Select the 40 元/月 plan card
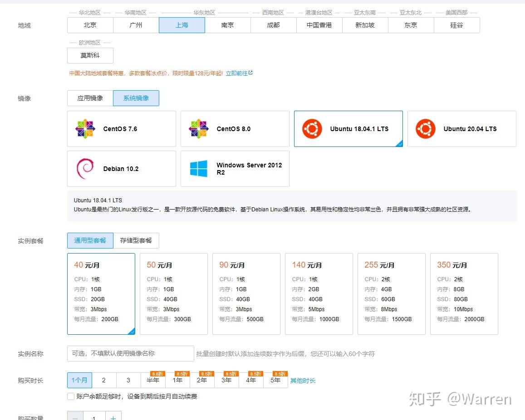Screen dimensions: 525x420 [x=101, y=294]
